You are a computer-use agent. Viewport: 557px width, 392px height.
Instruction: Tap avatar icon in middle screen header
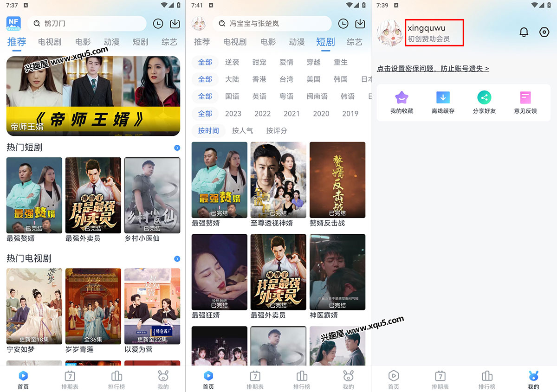(x=199, y=23)
